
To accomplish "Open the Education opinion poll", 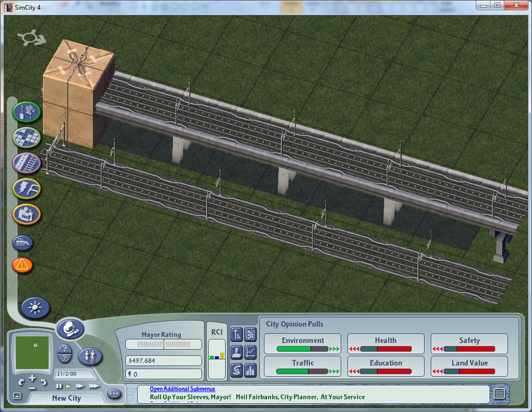I will [x=386, y=366].
